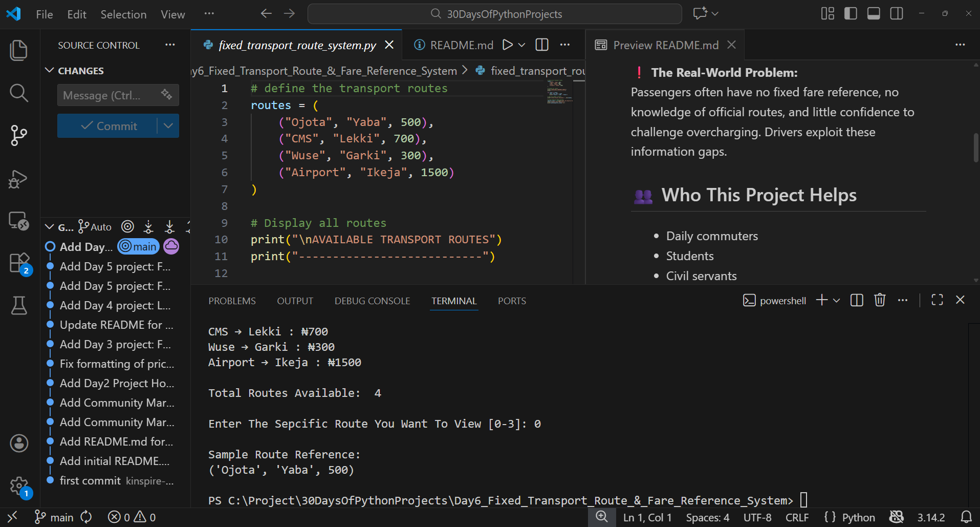Switch to the PROBLEMS panel tab

tap(232, 301)
